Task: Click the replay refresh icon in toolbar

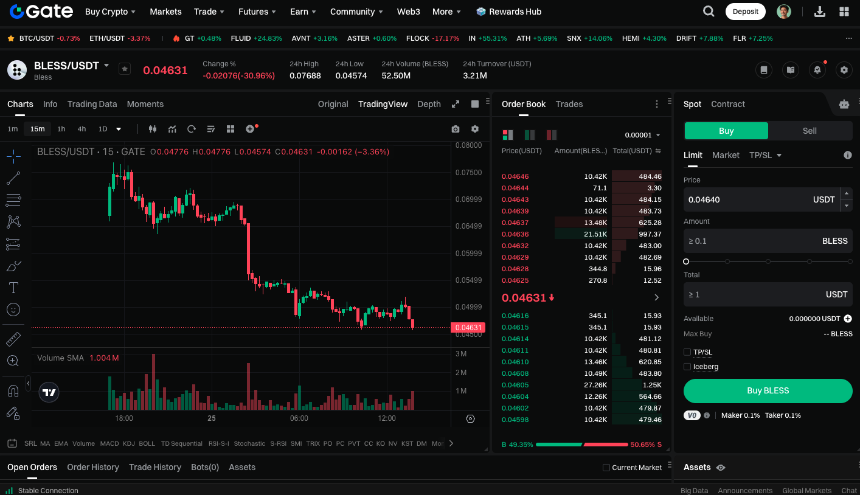Action: pos(191,129)
